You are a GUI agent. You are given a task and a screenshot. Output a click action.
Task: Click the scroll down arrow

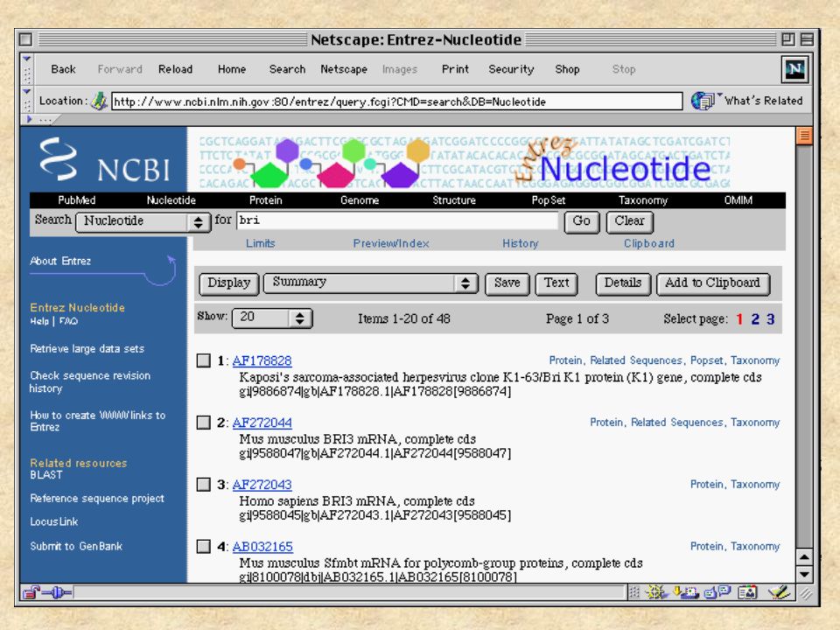804,574
